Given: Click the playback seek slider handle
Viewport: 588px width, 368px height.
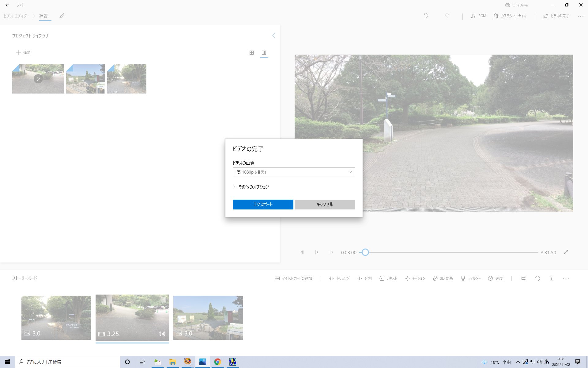Looking at the screenshot, I should point(365,252).
